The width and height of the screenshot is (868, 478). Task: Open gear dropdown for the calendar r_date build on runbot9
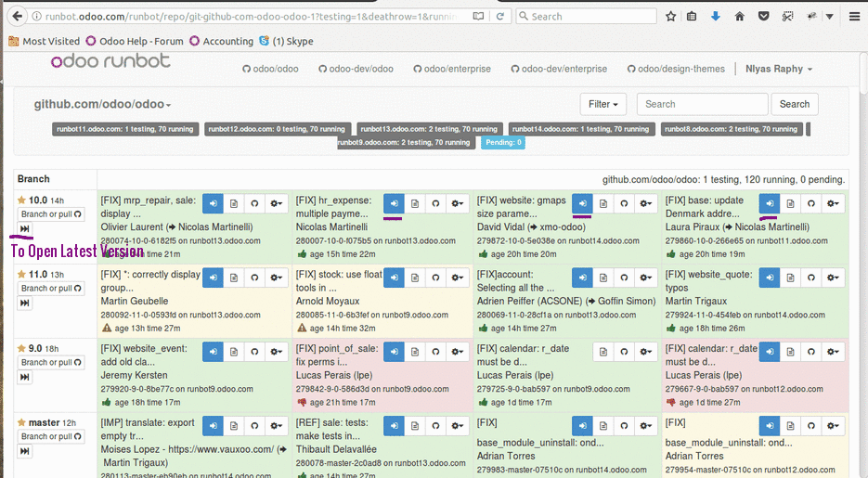point(645,352)
